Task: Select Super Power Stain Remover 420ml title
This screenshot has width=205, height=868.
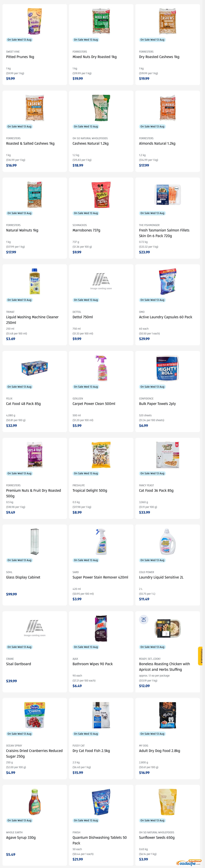Action: point(100,577)
